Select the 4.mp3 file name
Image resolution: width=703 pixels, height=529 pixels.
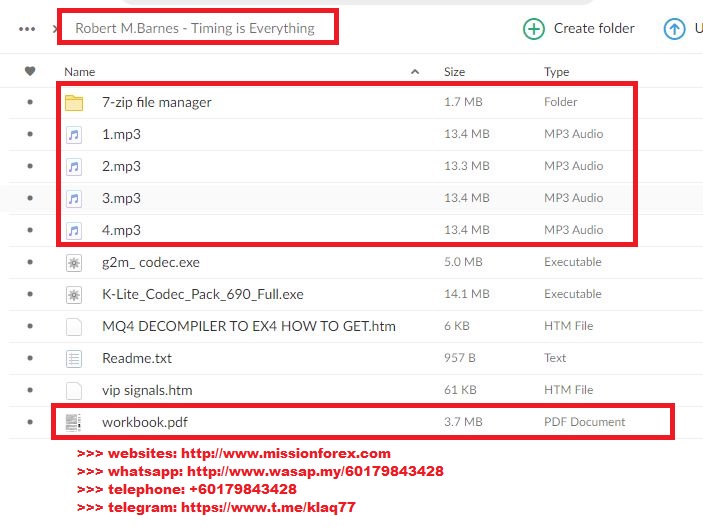121,230
